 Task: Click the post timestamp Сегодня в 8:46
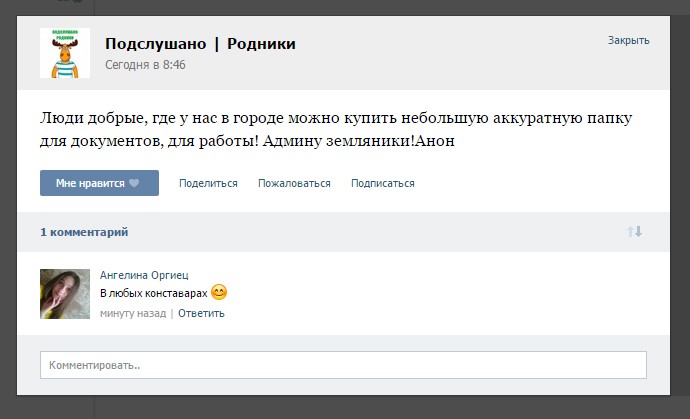(145, 65)
